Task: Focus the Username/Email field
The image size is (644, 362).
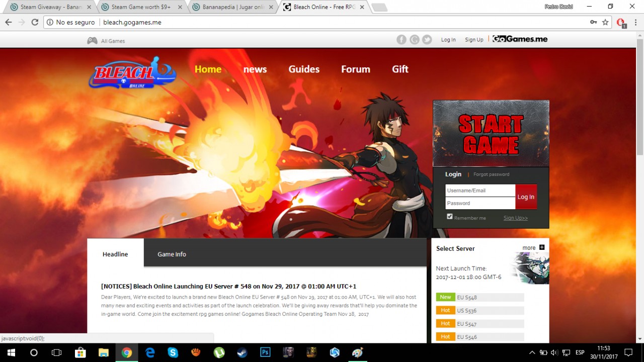Action: click(480, 191)
